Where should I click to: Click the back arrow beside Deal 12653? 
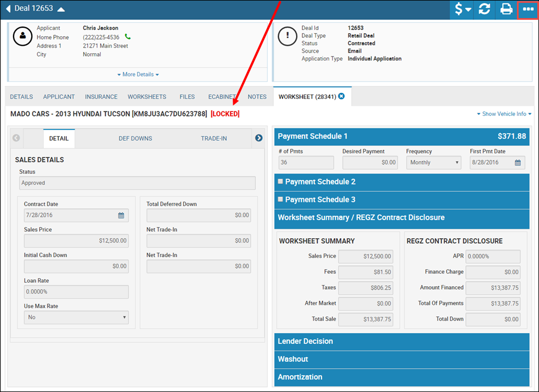pos(8,8)
